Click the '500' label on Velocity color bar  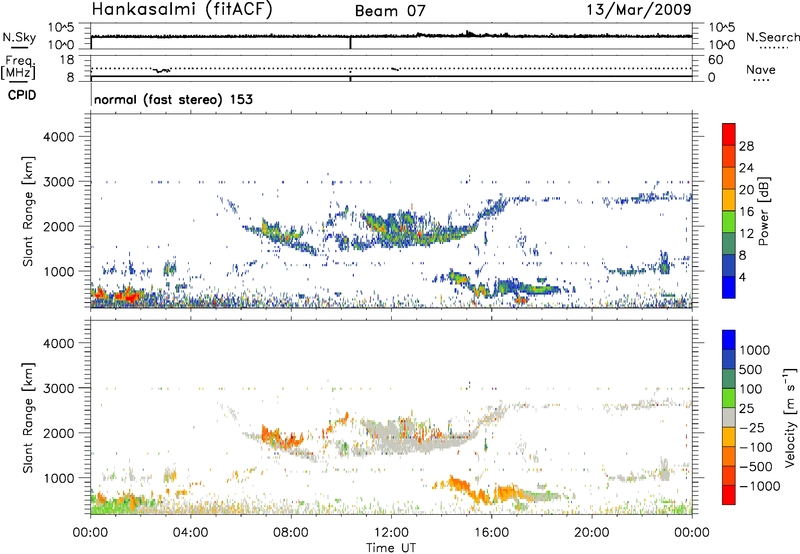point(751,369)
